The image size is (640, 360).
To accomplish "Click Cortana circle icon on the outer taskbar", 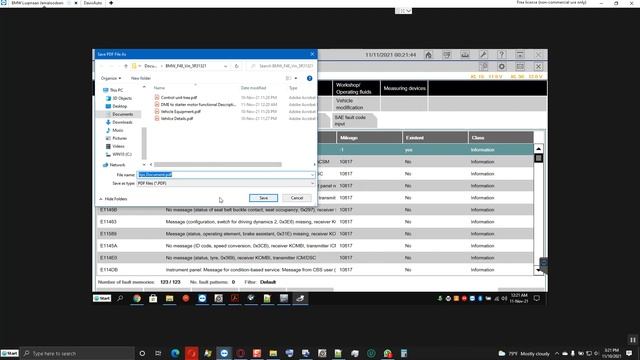I will pyautogui.click(x=142, y=353).
